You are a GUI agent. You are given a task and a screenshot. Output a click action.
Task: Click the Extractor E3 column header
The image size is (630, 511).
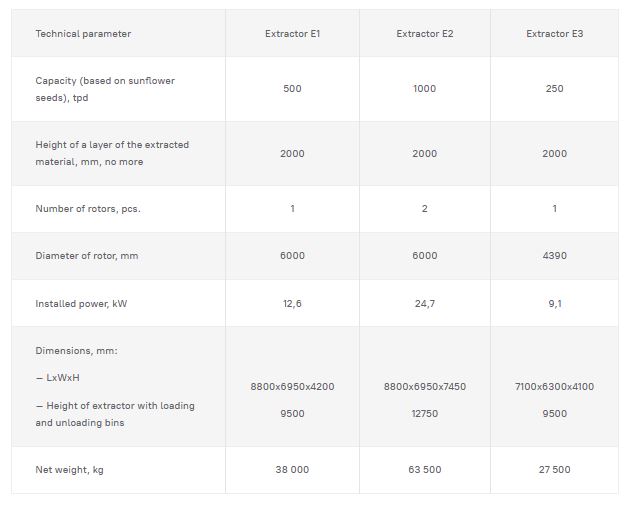(x=554, y=34)
